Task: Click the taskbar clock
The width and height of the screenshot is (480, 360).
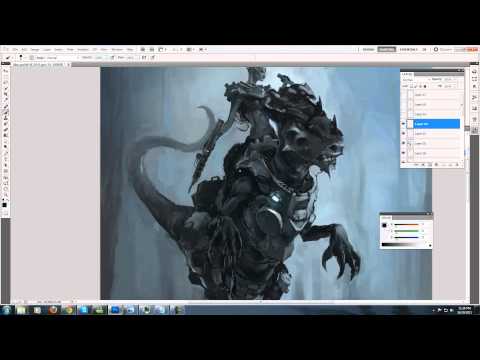Action: (x=464, y=311)
